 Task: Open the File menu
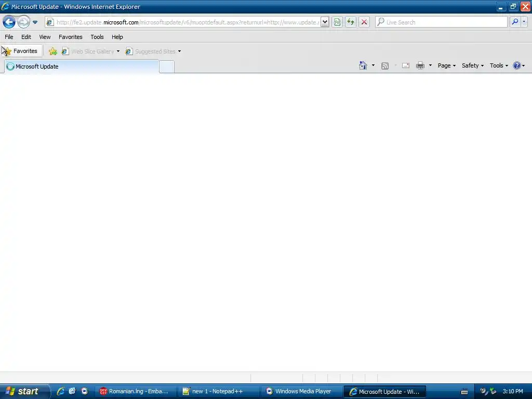(x=9, y=37)
